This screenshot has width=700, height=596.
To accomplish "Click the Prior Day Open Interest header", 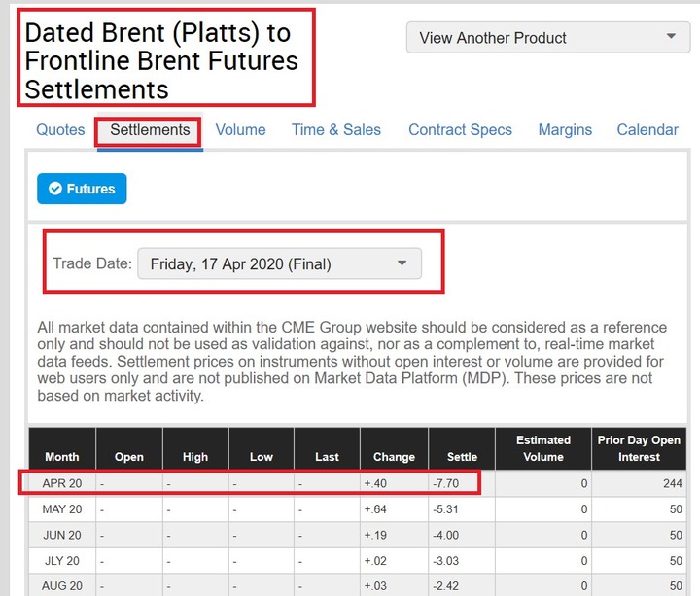I will click(639, 448).
